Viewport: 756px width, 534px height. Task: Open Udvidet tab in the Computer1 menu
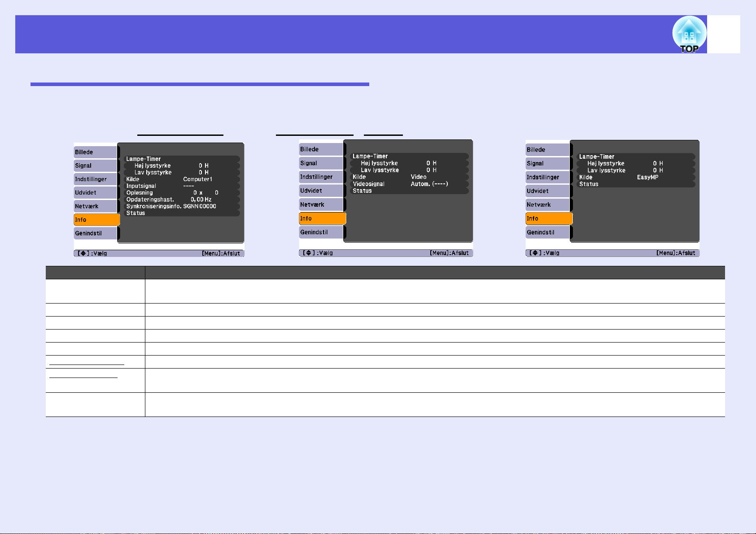[96, 192]
